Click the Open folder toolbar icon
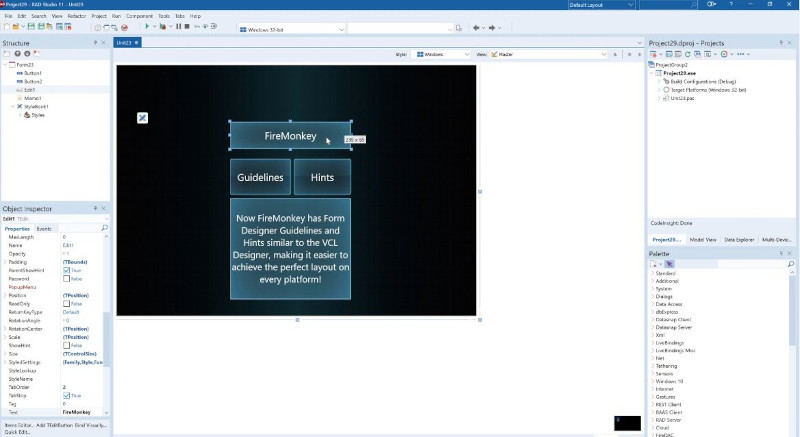 (x=15, y=27)
